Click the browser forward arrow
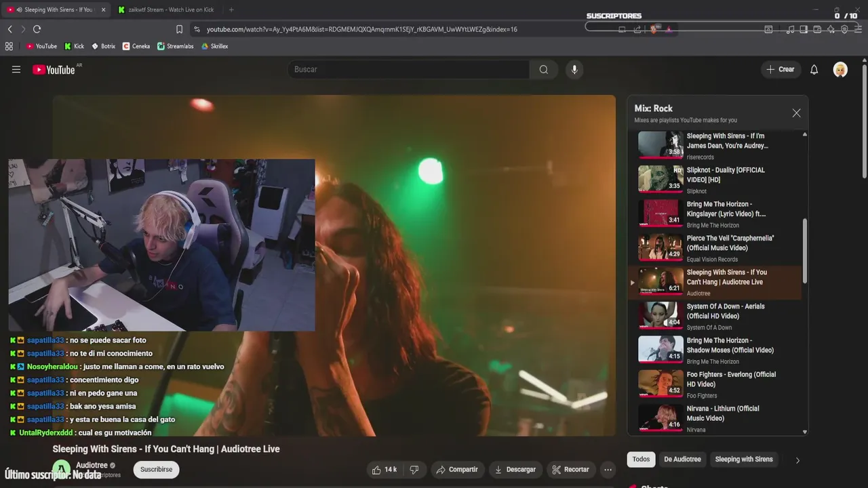The width and height of the screenshot is (868, 488). click(x=23, y=29)
